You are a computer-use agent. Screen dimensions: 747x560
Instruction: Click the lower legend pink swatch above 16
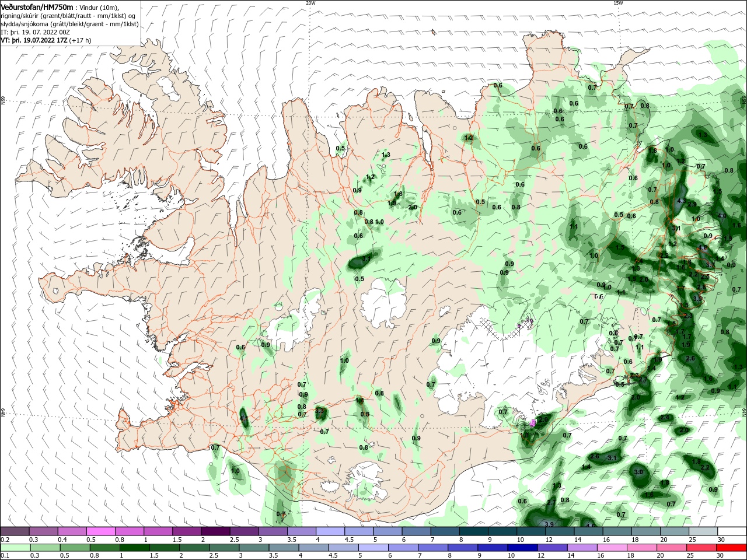tap(612, 548)
